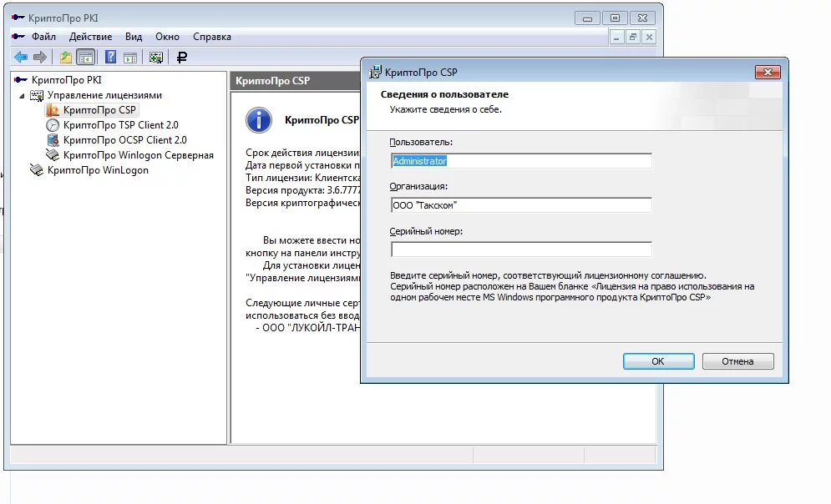The width and height of the screenshot is (831, 504).
Task: Close the КриптоПро CSP dialog
Action: (768, 72)
